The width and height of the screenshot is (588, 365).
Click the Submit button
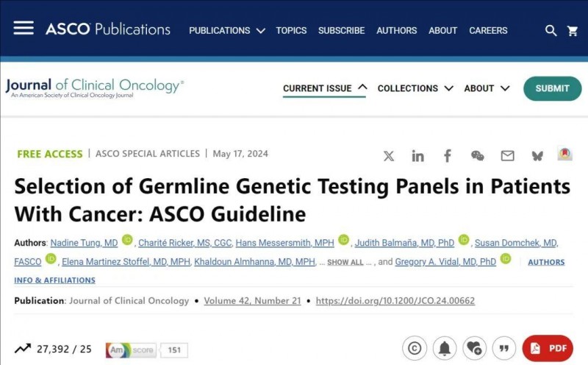pos(552,88)
